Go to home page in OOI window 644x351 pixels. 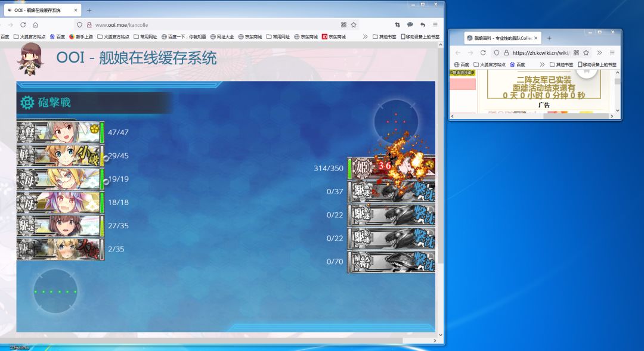pyautogui.click(x=35, y=24)
